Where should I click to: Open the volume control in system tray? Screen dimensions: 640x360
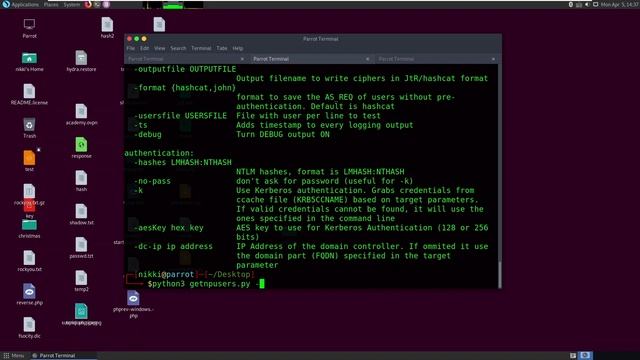587,4
